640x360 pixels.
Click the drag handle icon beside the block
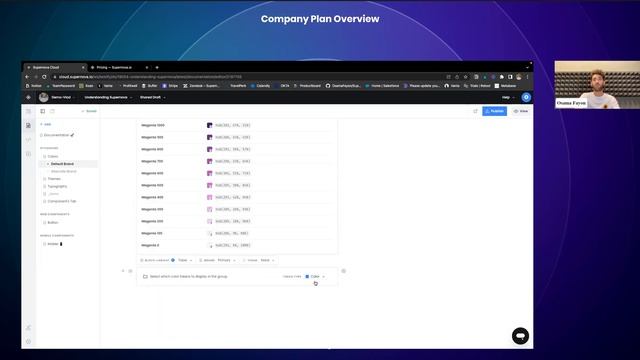coord(130,271)
